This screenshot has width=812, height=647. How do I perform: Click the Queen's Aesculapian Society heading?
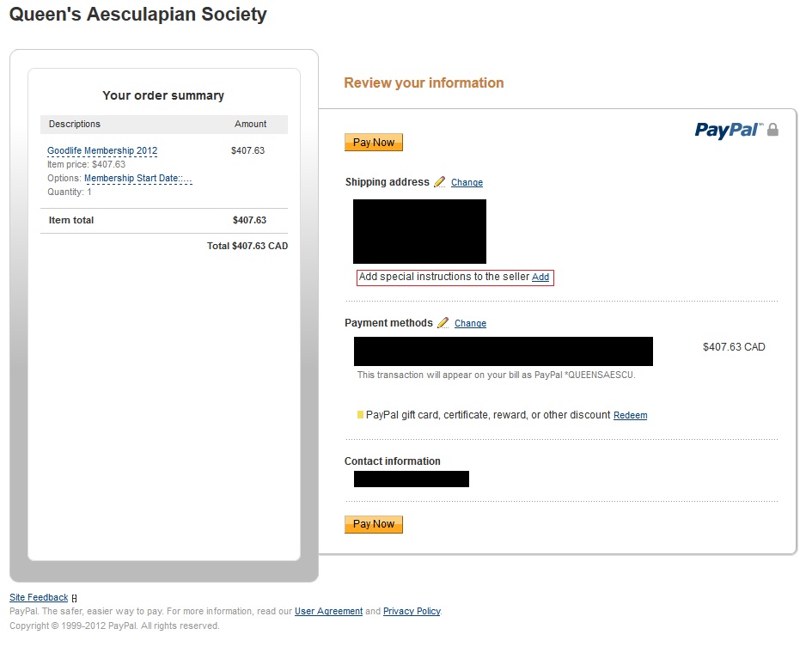[138, 15]
